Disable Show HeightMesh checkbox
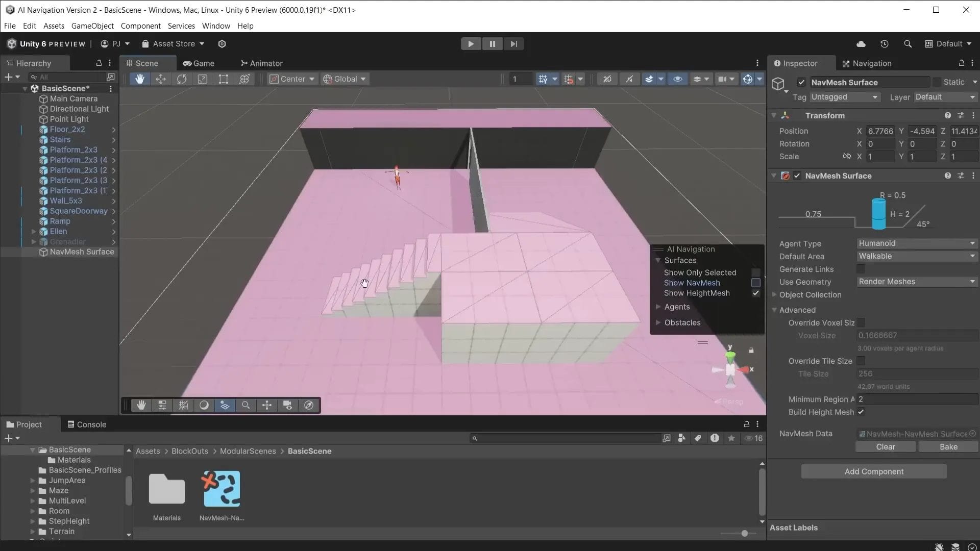Screen dimensions: 980x551 click(x=756, y=293)
